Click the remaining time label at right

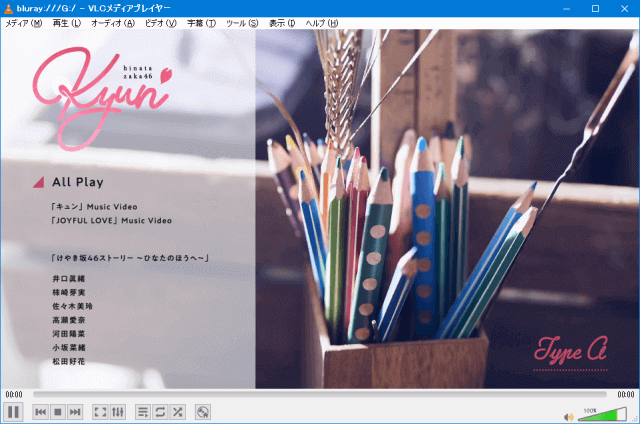[626, 394]
